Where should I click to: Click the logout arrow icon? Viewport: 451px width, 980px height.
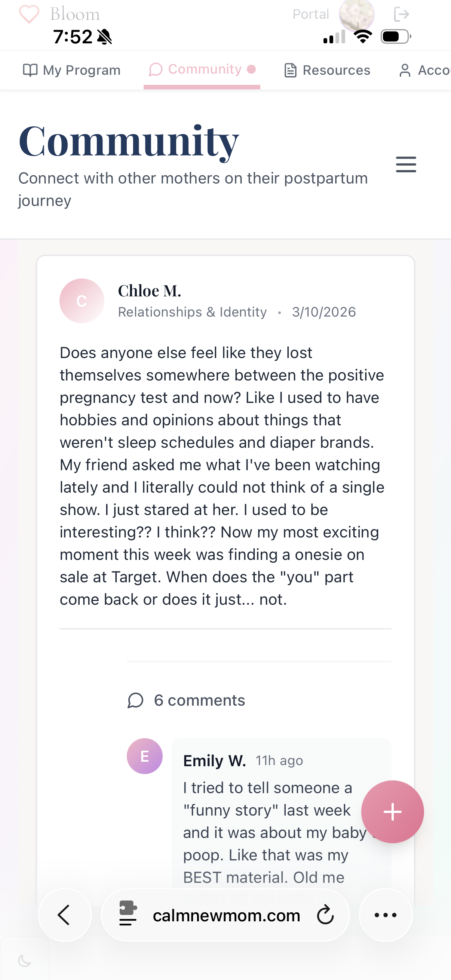401,15
